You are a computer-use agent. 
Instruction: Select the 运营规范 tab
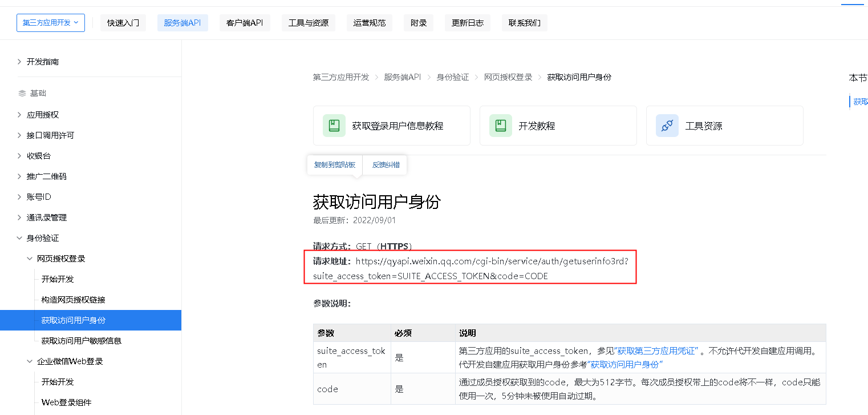tap(369, 23)
